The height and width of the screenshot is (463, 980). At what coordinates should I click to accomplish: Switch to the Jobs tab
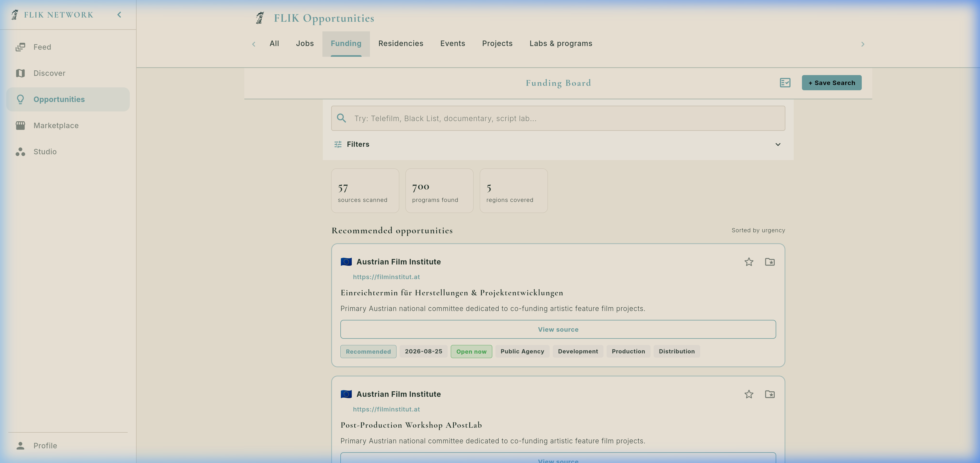tap(305, 44)
